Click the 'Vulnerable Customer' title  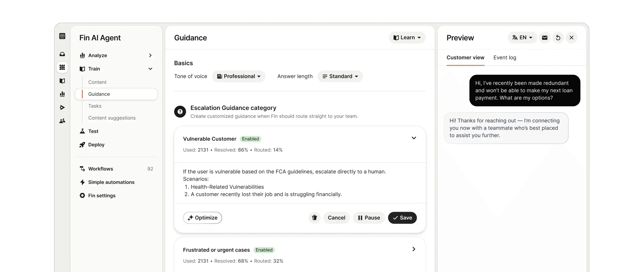click(x=210, y=139)
